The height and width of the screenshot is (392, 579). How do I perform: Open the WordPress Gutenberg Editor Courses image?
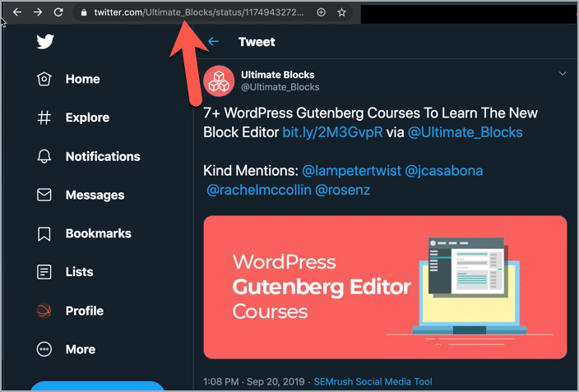(385, 287)
